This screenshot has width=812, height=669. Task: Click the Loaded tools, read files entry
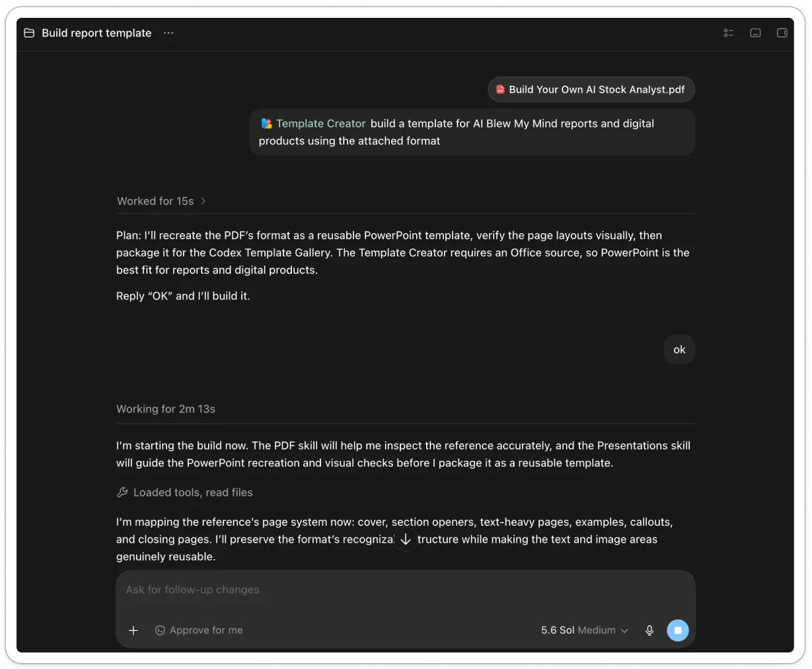coord(184,492)
